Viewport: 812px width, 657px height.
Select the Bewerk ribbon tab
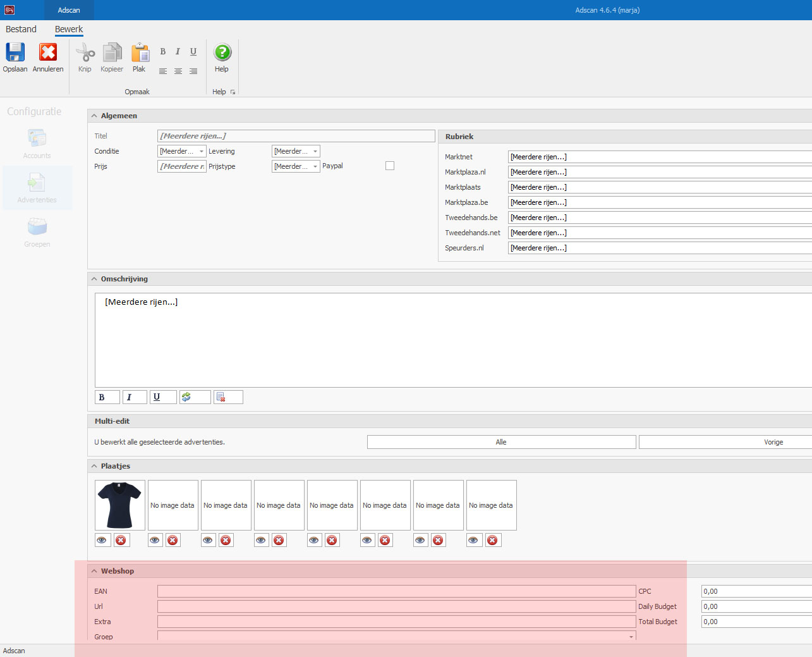pos(69,29)
